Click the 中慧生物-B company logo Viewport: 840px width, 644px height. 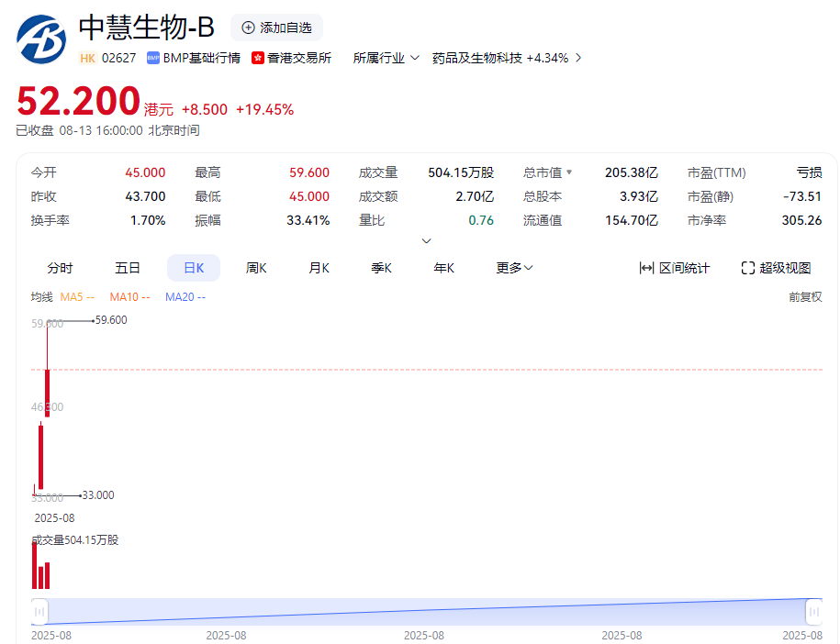pos(41,39)
